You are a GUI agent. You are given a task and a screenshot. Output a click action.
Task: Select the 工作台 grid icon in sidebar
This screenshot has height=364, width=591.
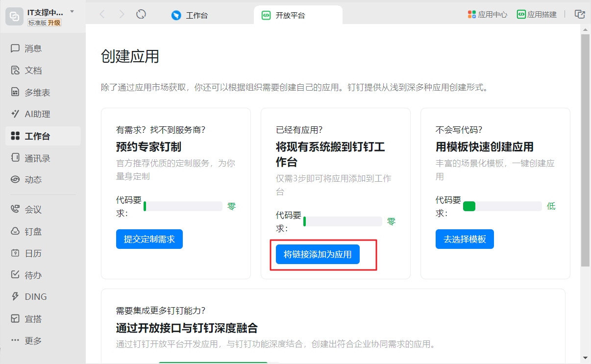(x=15, y=136)
